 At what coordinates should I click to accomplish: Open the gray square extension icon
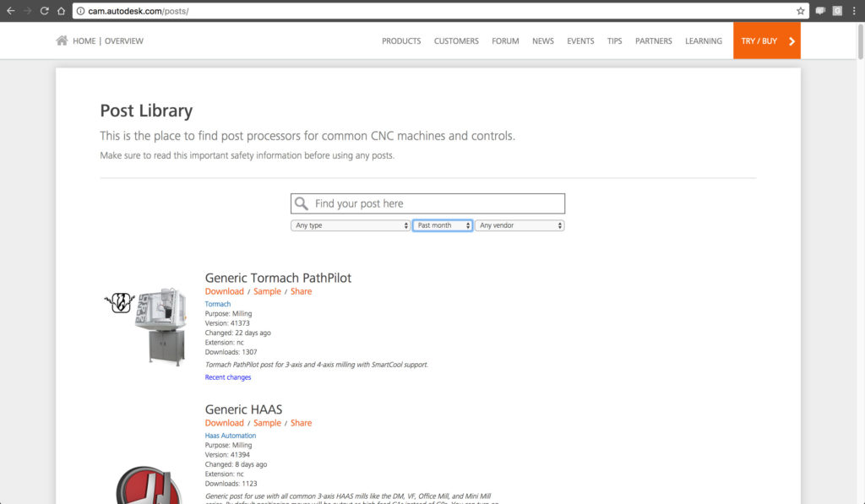click(837, 11)
